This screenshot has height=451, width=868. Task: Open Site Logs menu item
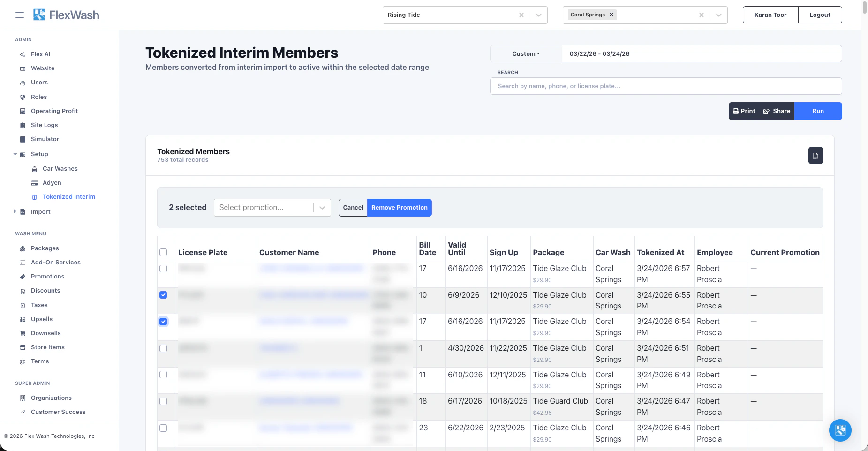(45, 125)
